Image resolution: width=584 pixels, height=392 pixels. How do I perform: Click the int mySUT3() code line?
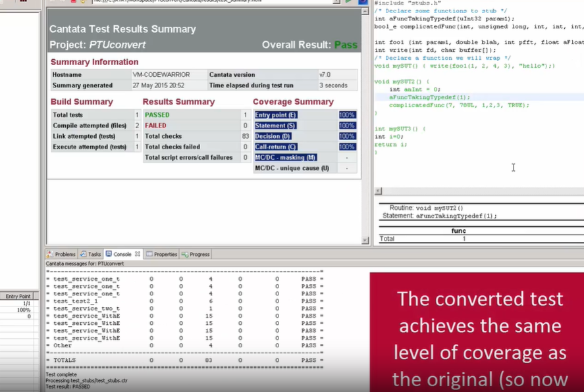[x=400, y=129]
